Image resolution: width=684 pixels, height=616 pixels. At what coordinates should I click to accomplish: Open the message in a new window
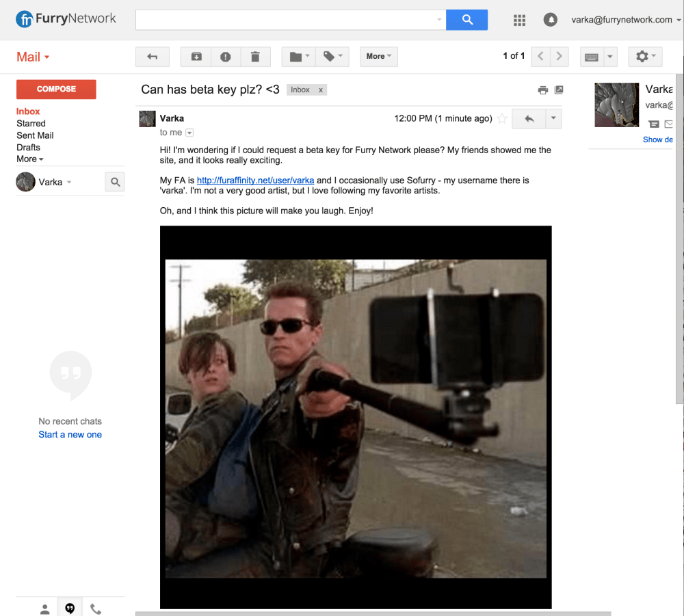[560, 90]
